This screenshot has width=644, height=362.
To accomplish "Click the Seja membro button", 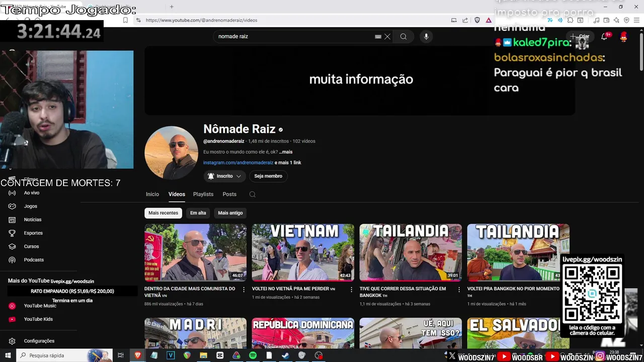I will 268,176.
